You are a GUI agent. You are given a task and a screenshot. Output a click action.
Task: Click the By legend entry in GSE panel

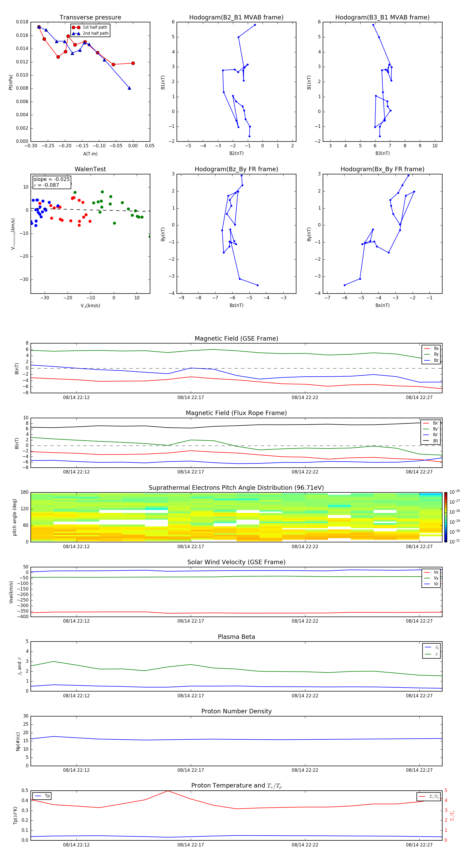pos(431,354)
